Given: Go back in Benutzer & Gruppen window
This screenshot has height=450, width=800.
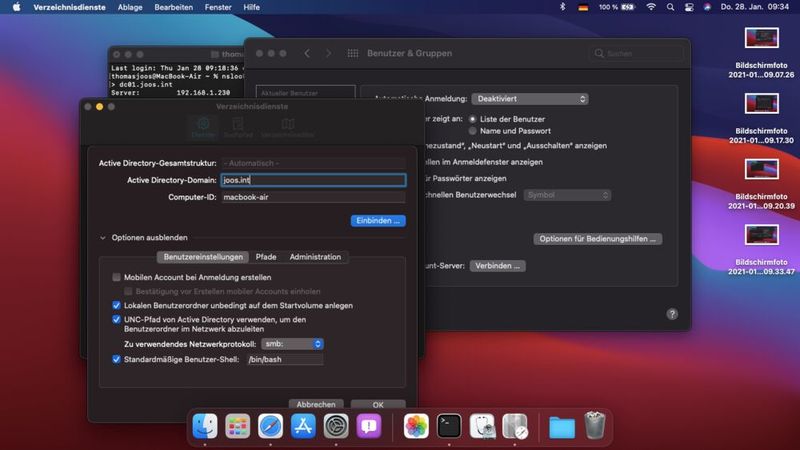Looking at the screenshot, I should 307,53.
